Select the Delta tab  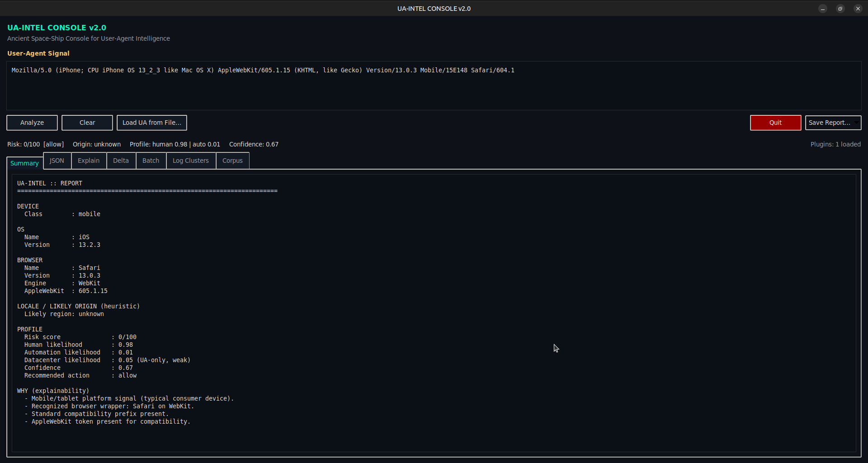coord(121,161)
